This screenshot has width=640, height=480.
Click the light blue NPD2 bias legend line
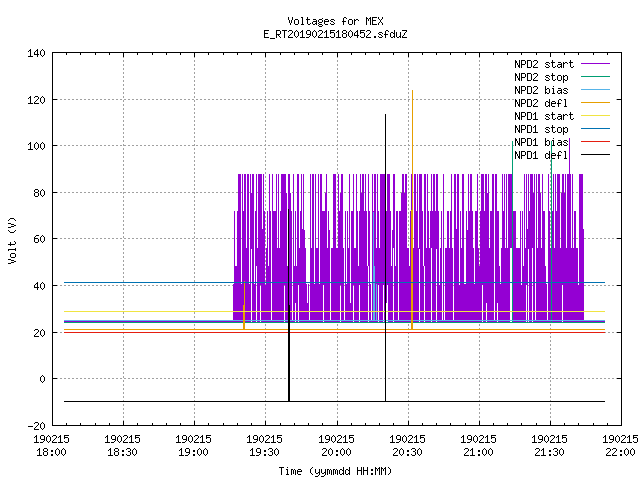pos(595,90)
